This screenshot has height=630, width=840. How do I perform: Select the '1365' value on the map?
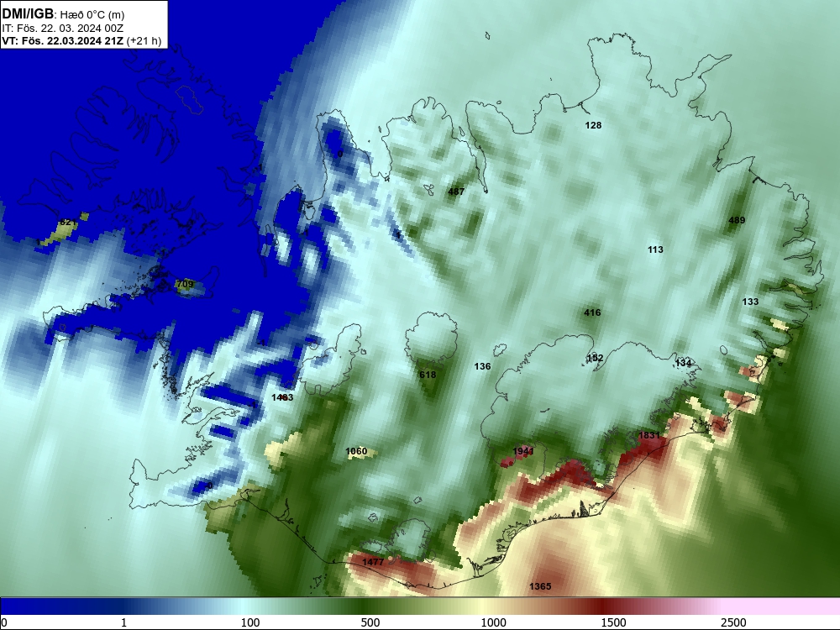click(x=540, y=586)
